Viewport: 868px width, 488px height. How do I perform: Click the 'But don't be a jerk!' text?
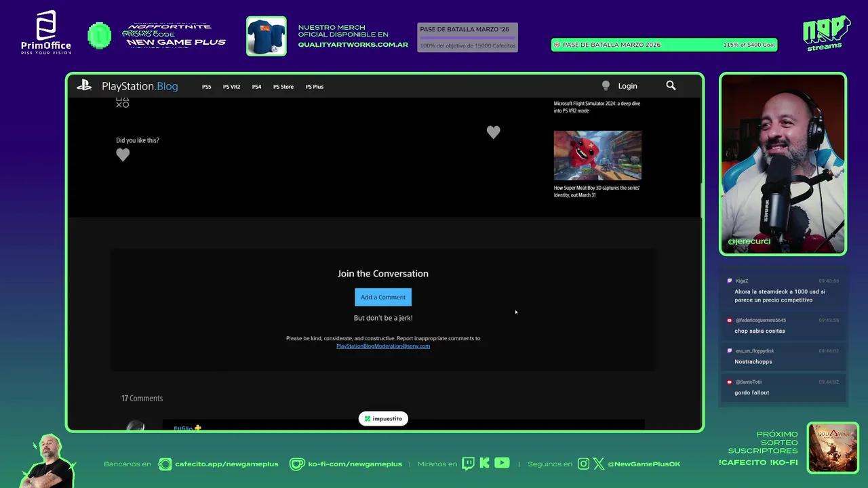point(383,318)
